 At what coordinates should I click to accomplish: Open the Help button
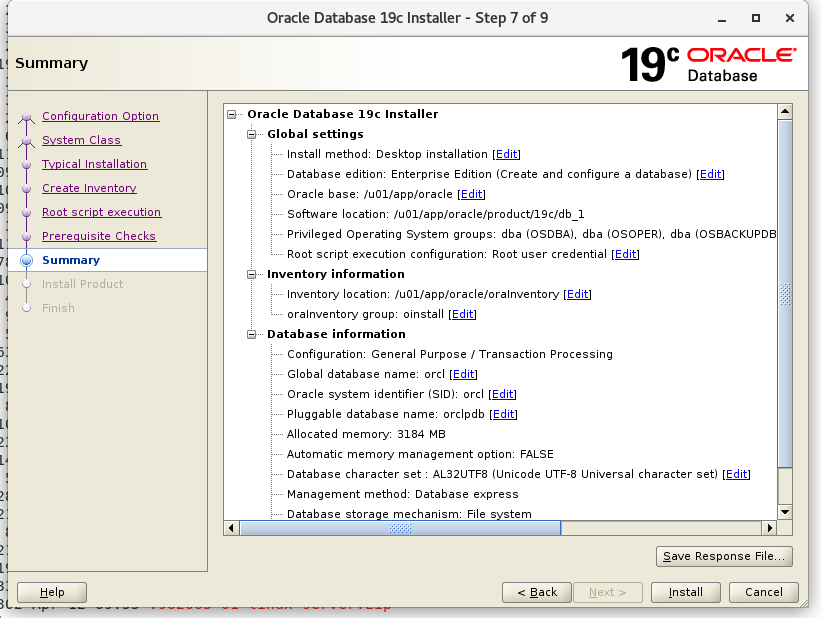coord(52,592)
